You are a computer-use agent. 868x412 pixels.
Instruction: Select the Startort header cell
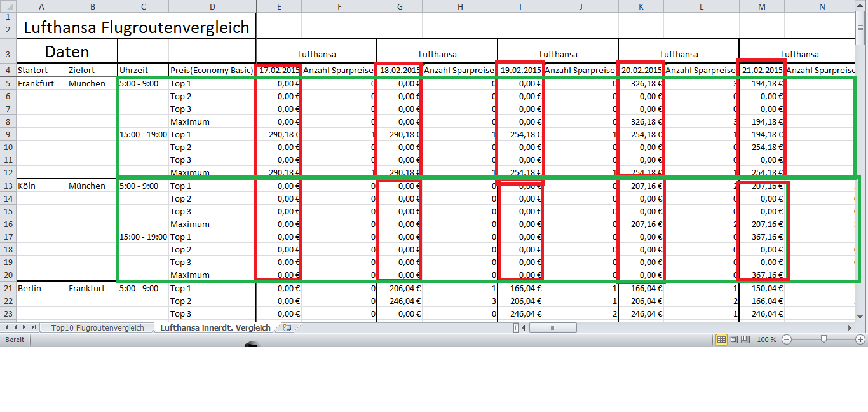[x=41, y=70]
